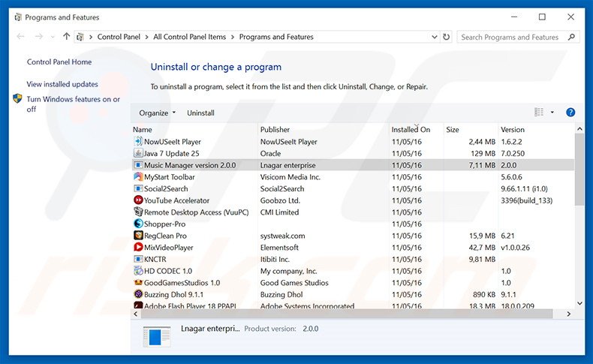Click the MixVideoPlayer program icon
The height and width of the screenshot is (364, 593).
(x=138, y=247)
